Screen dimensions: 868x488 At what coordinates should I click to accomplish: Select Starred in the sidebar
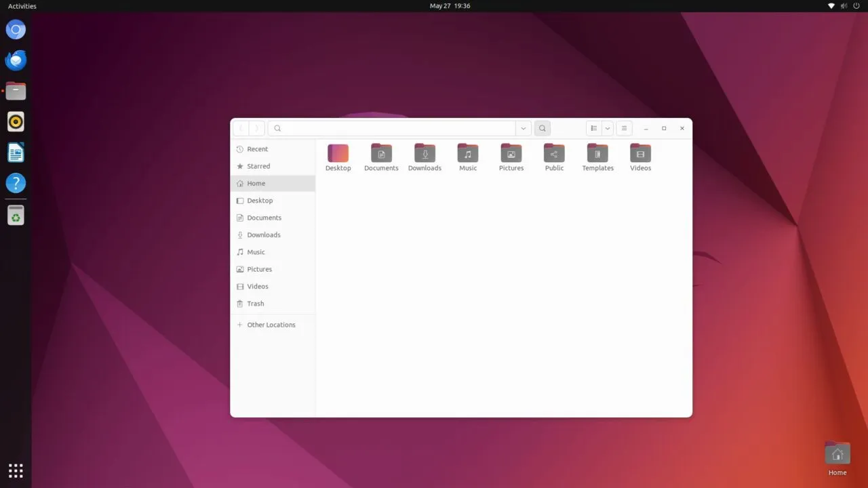coord(258,166)
